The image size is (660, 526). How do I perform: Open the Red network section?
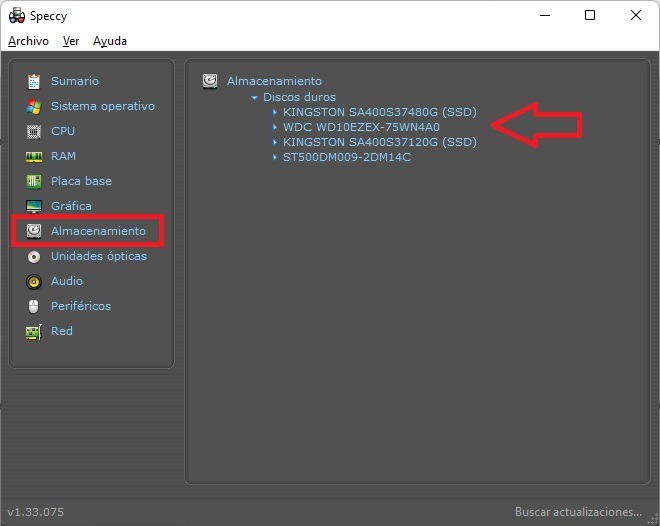pyautogui.click(x=61, y=331)
